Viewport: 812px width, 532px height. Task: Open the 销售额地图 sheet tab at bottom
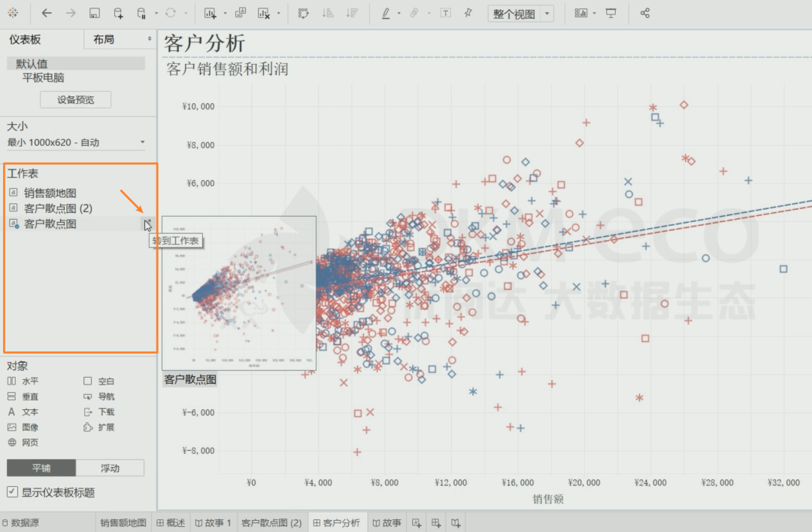pos(123,523)
